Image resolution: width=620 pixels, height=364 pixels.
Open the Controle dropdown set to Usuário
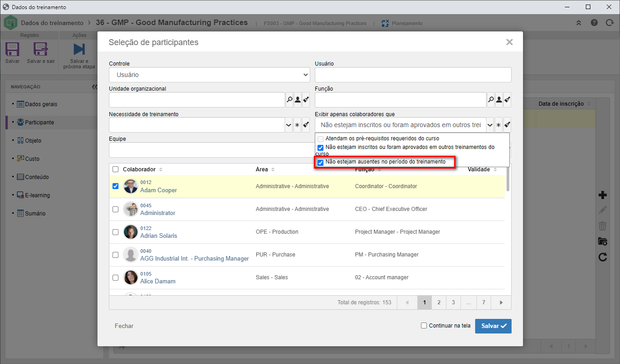[x=210, y=75]
